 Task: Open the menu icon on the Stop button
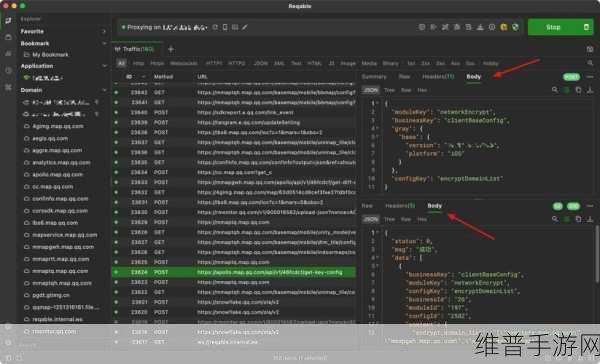tap(586, 27)
